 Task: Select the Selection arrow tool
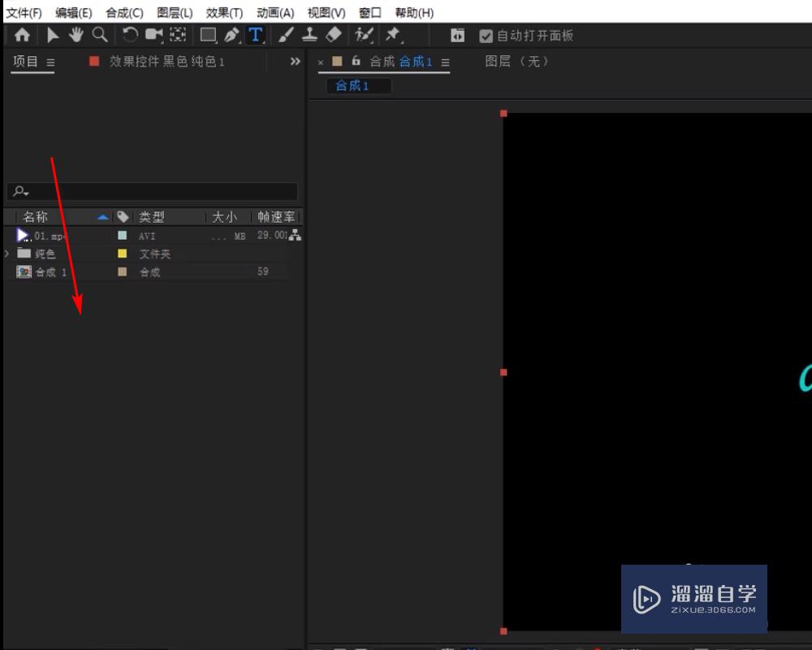(x=52, y=35)
